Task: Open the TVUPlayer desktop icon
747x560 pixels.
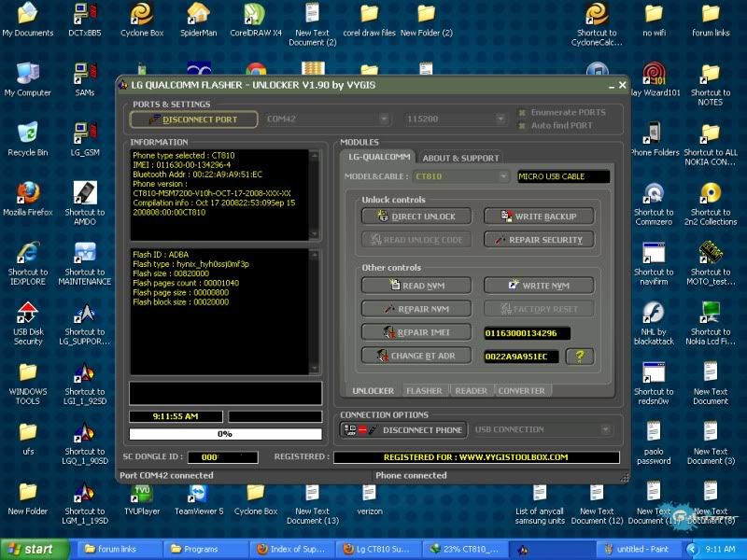Action: click(x=142, y=500)
